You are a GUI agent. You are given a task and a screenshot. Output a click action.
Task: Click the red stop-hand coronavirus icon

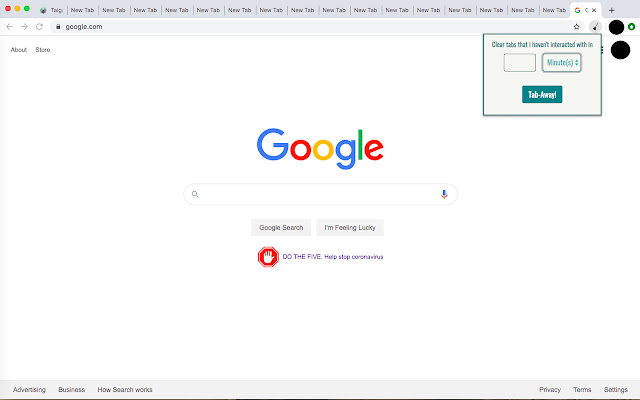click(268, 257)
